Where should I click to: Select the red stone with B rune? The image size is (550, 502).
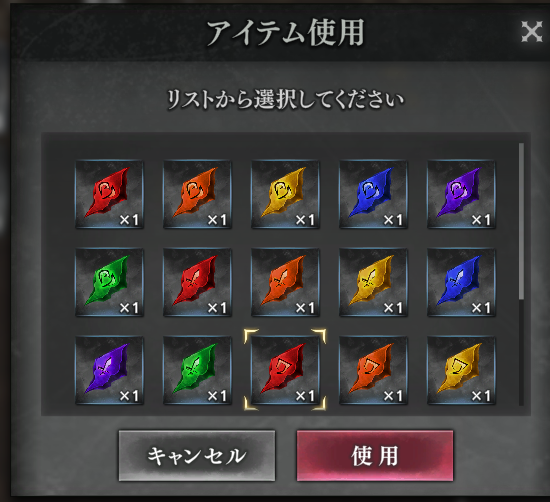tap(109, 194)
